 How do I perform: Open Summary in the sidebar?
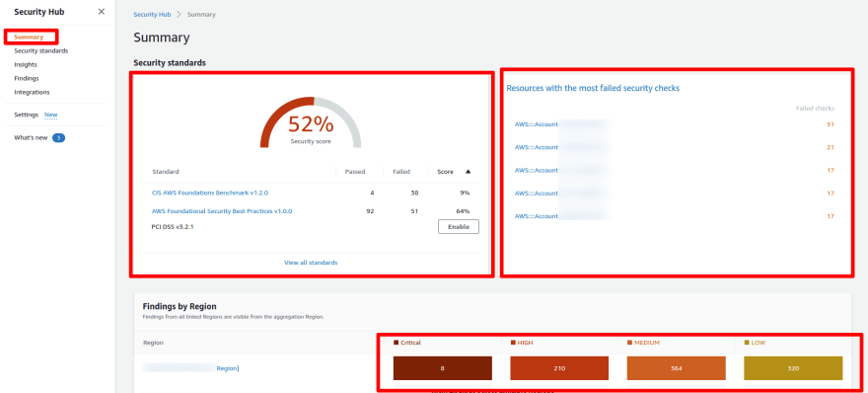(29, 38)
